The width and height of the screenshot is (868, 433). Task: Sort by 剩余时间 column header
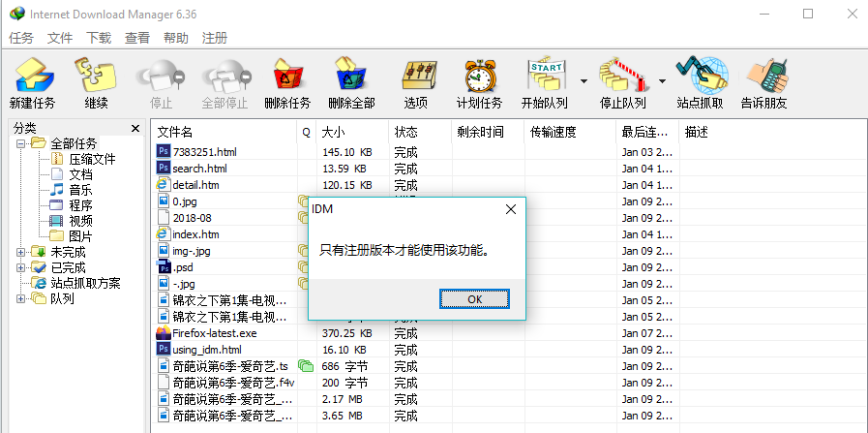(488, 132)
